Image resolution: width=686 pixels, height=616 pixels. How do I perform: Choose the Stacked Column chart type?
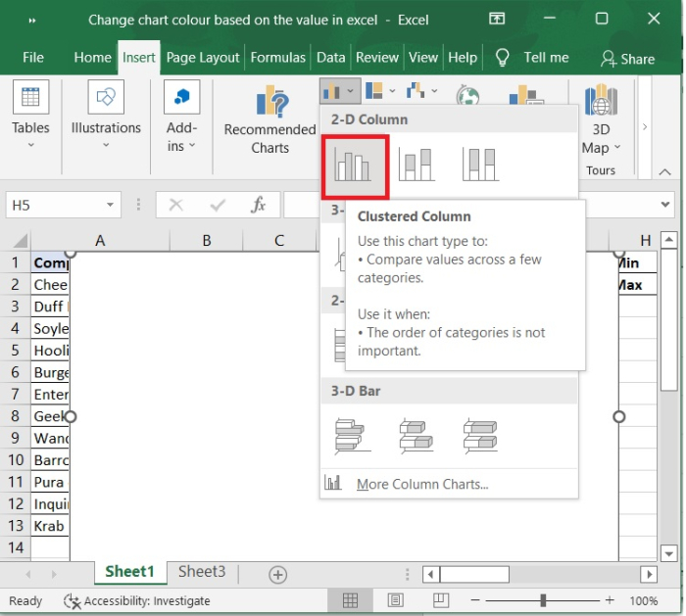[416, 165]
